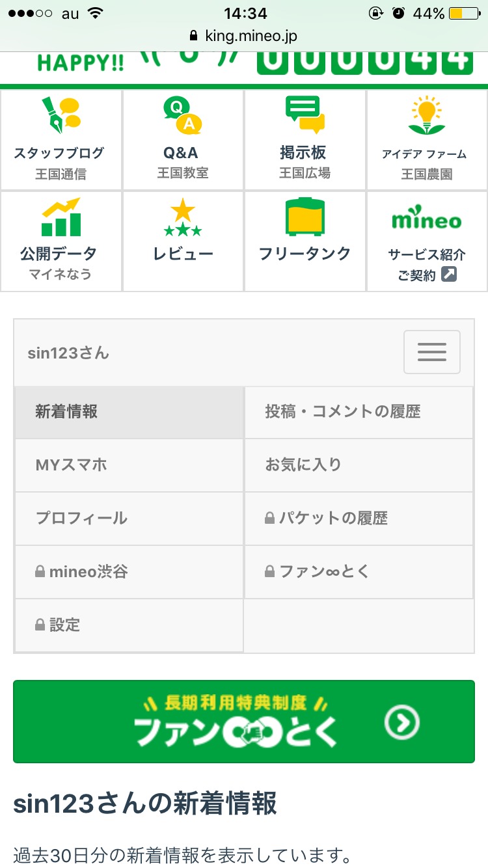Tap the レビュー star rating icon
This screenshot has width=488, height=868.
point(182,217)
